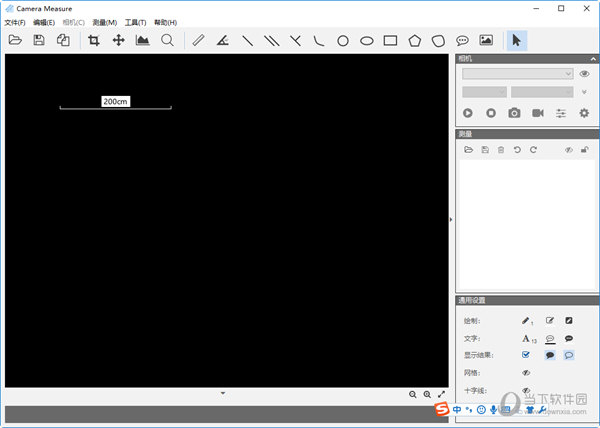This screenshot has height=428, width=600.
Task: Capture snapshot with camera icon
Action: [514, 113]
